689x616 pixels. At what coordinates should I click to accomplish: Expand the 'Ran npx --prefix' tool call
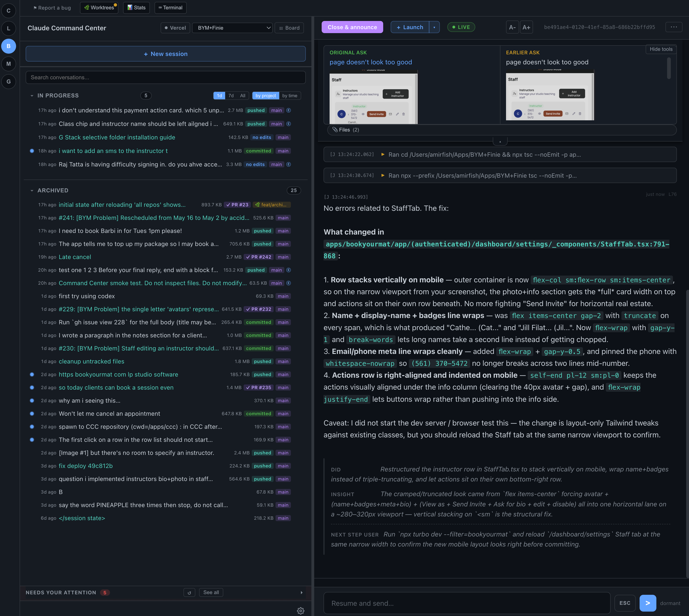pos(500,175)
